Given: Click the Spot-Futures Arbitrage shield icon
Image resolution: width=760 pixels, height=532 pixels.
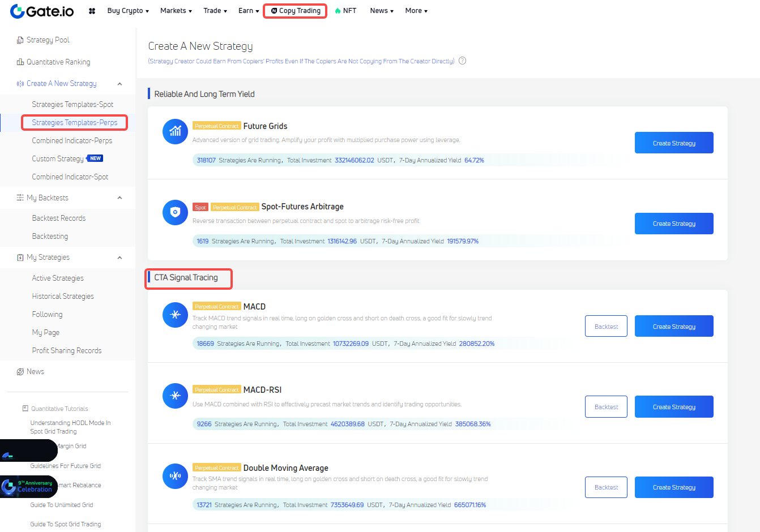Looking at the screenshot, I should pyautogui.click(x=175, y=212).
